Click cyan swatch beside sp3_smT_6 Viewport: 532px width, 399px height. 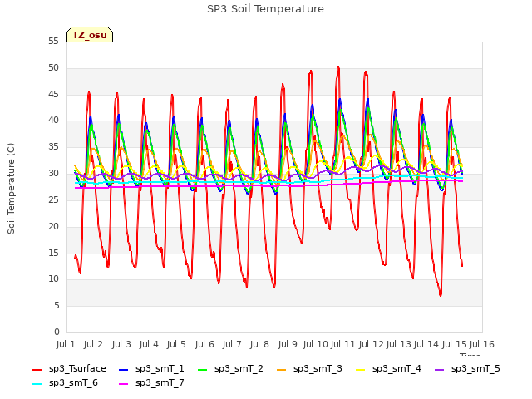(x=37, y=384)
